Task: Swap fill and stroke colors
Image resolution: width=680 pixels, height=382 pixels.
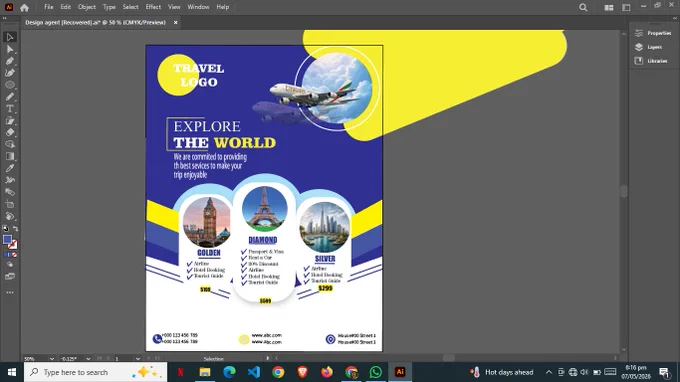Action: [x=16, y=229]
